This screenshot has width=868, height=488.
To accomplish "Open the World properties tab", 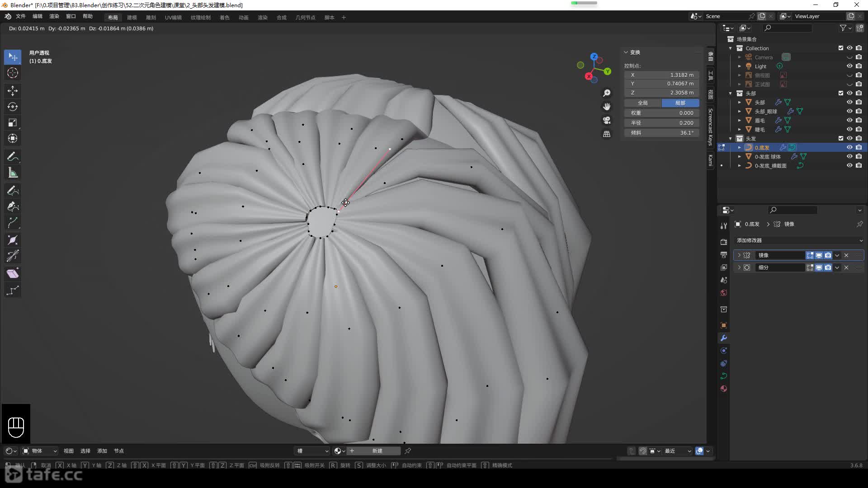I will click(724, 293).
